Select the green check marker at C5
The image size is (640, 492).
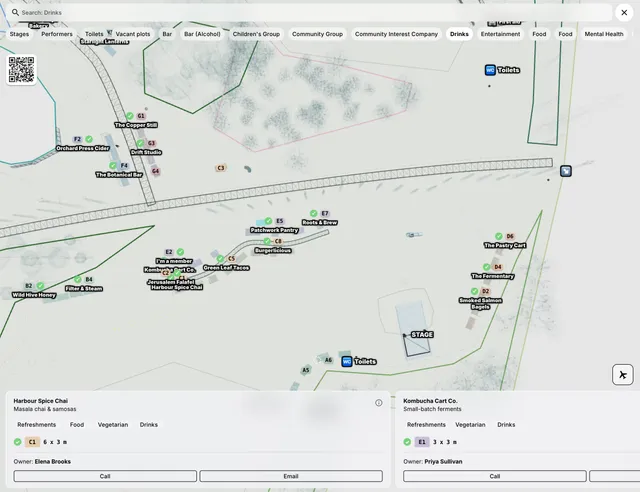coord(220,258)
